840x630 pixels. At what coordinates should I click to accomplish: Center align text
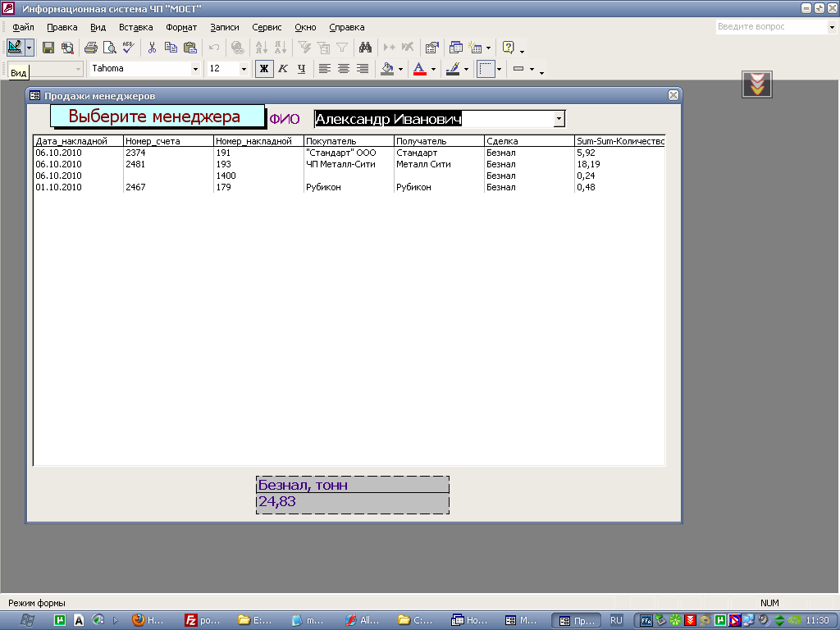pos(344,69)
